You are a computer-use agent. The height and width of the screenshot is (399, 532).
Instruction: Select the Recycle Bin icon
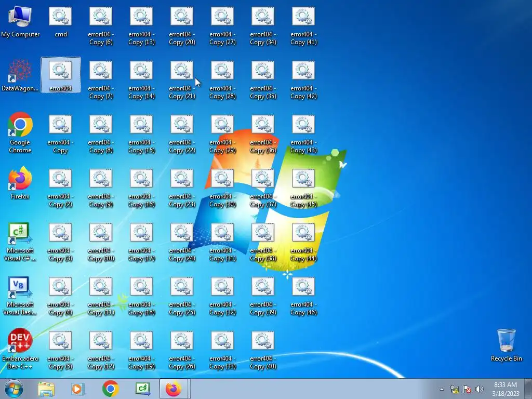[506, 345]
